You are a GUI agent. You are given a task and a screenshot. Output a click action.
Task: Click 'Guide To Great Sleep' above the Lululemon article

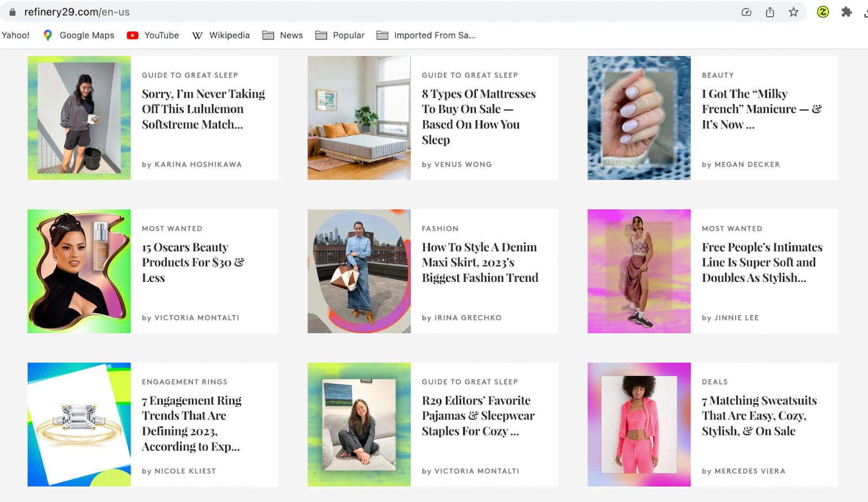190,75
